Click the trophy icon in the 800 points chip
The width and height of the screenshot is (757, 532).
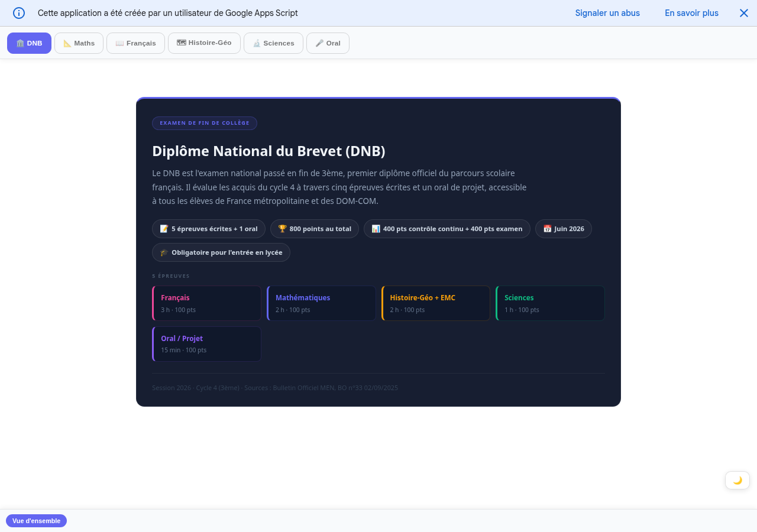pyautogui.click(x=282, y=229)
